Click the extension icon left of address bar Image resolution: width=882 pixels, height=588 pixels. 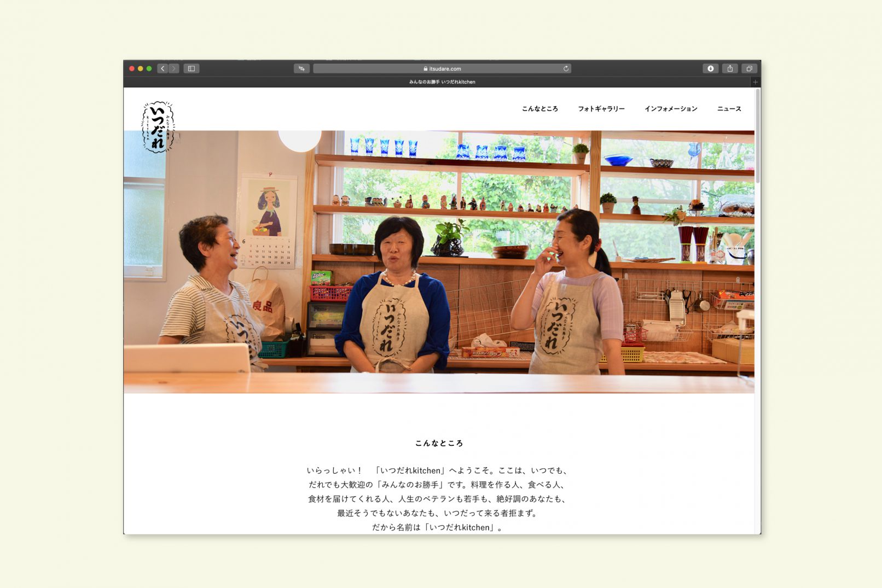tap(301, 68)
